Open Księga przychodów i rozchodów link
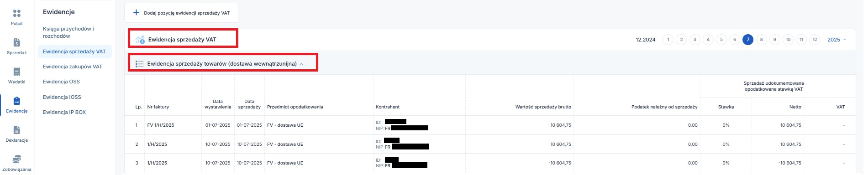Screen dimensions: 868x175 tap(68, 32)
